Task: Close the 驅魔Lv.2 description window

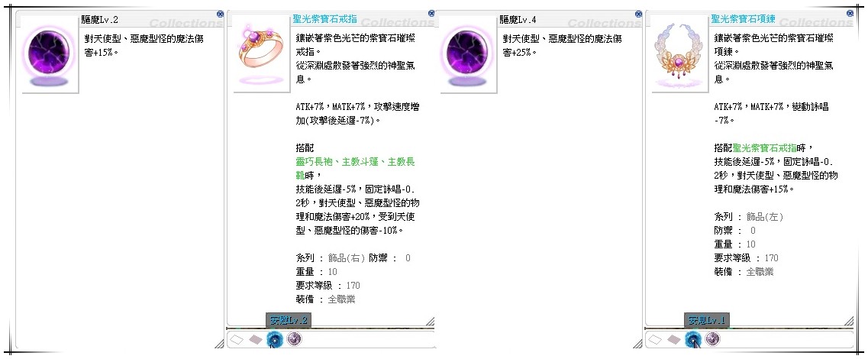Action: [221, 13]
